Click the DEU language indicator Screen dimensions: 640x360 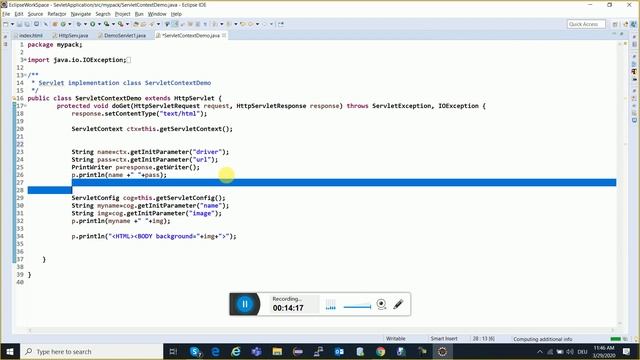[x=582, y=351]
